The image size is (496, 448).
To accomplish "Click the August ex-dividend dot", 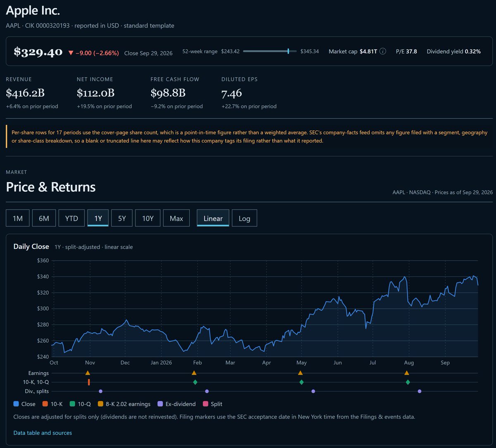I will 420,391.
